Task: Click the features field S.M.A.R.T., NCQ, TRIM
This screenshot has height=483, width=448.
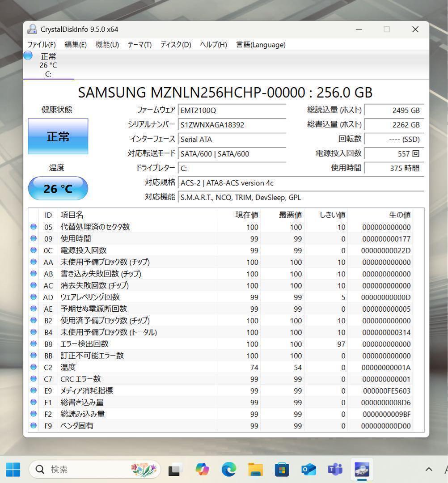Action: [301, 197]
